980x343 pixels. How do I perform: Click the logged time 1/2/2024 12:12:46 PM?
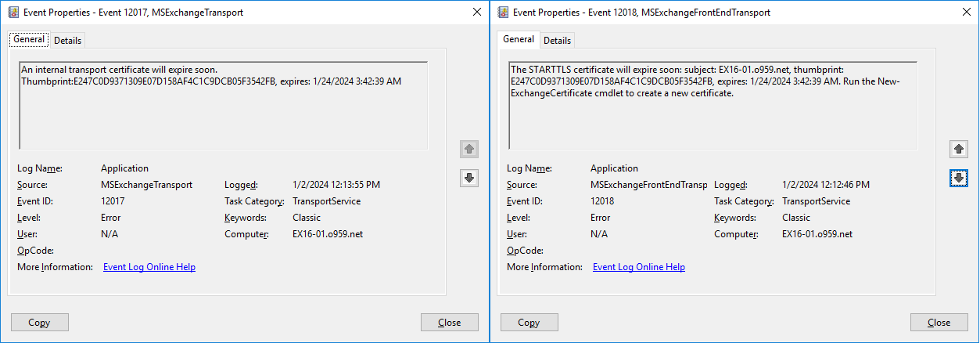826,185
